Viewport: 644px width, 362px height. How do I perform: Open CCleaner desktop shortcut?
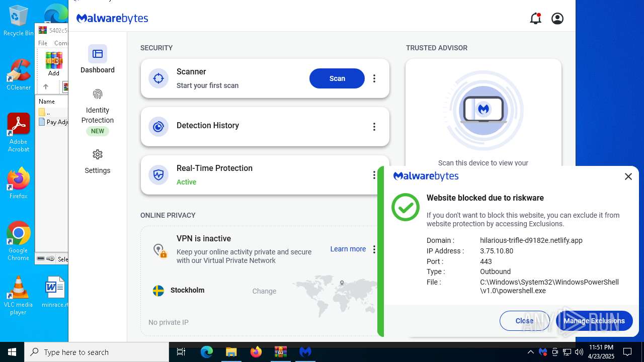click(19, 74)
